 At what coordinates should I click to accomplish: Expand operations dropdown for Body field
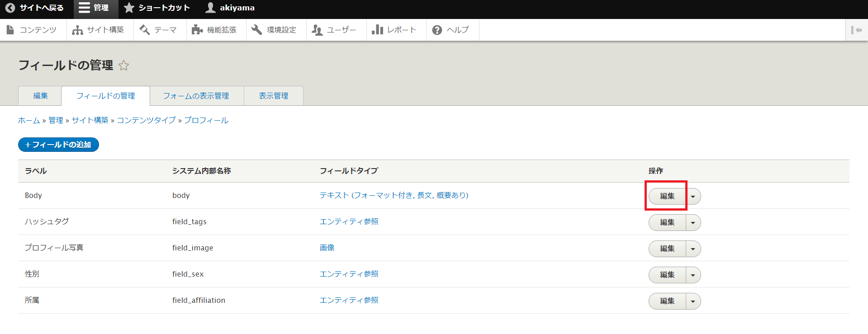(693, 197)
